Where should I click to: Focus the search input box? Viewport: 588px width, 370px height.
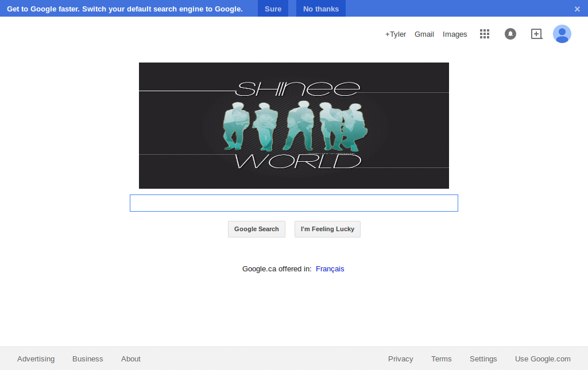(294, 203)
